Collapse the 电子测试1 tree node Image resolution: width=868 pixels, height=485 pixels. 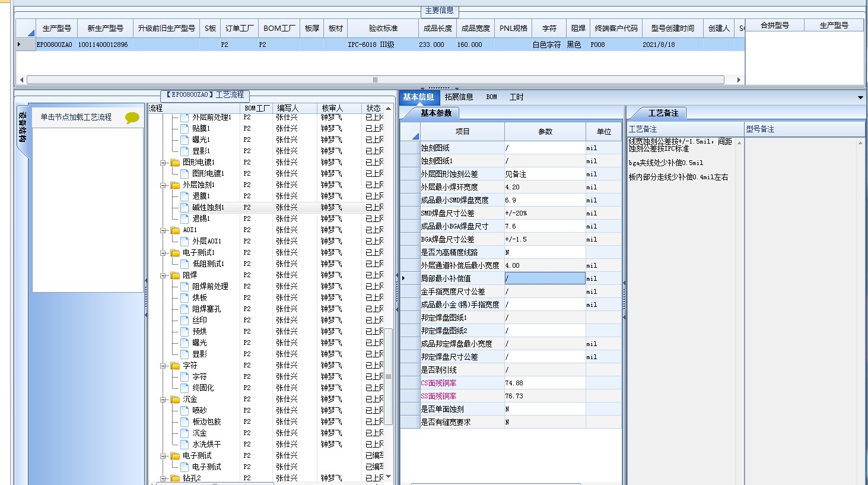point(163,253)
